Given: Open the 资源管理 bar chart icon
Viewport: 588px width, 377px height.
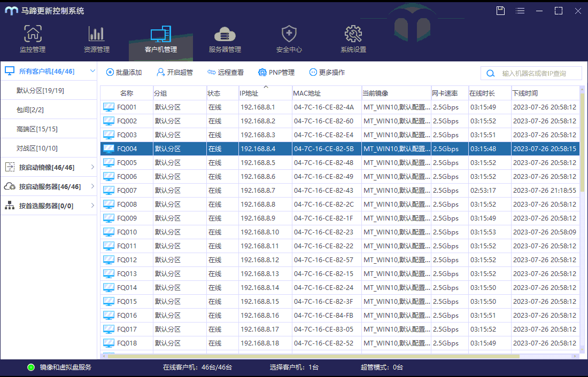Looking at the screenshot, I should pos(96,34).
